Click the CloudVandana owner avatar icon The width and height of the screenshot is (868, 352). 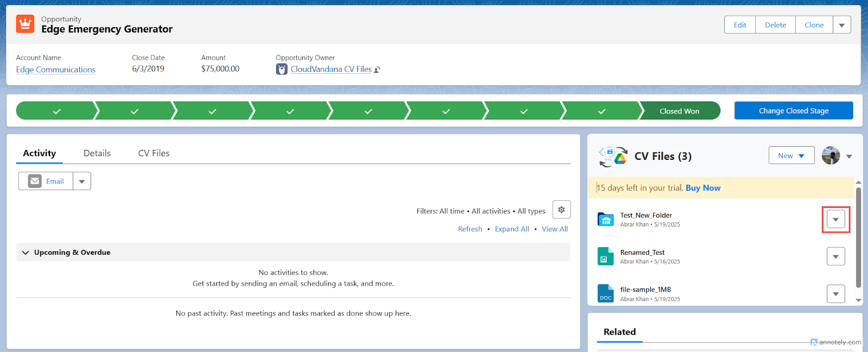(x=282, y=69)
